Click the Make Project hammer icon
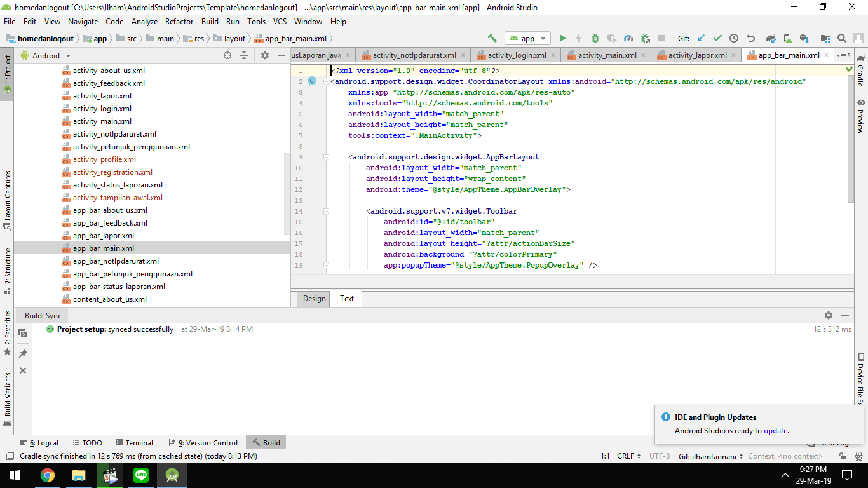 492,38
